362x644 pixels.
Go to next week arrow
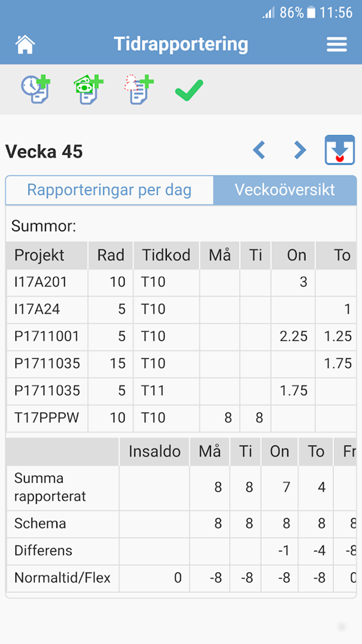300,150
